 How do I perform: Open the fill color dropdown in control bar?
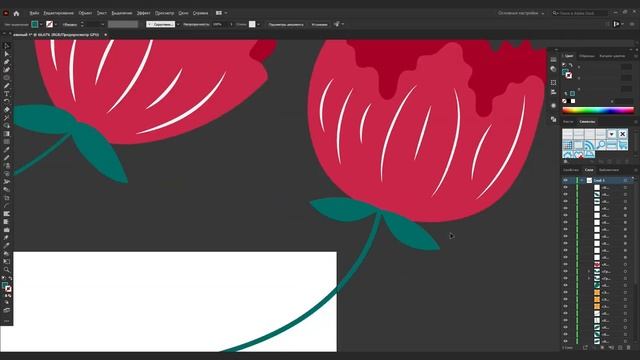[x=41, y=24]
